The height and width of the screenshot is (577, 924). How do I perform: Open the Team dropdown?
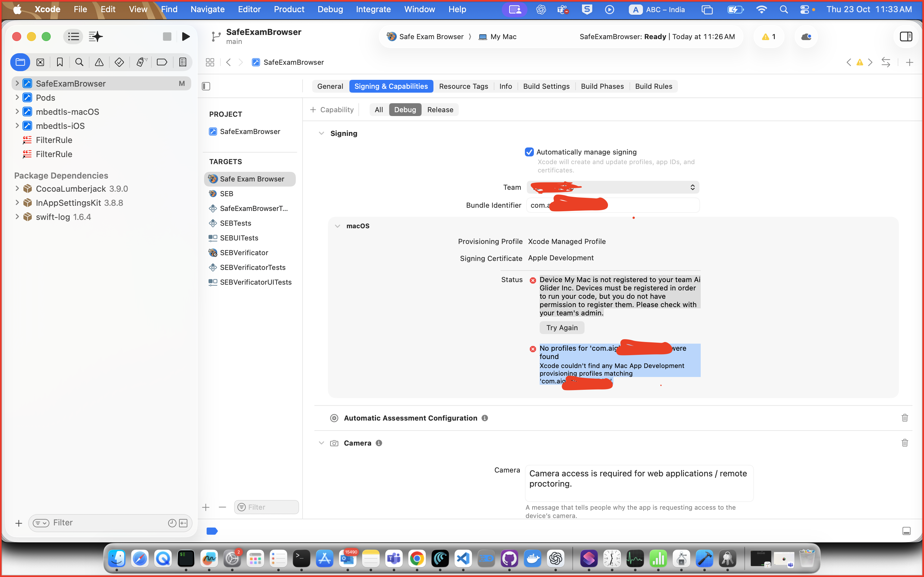tap(612, 187)
